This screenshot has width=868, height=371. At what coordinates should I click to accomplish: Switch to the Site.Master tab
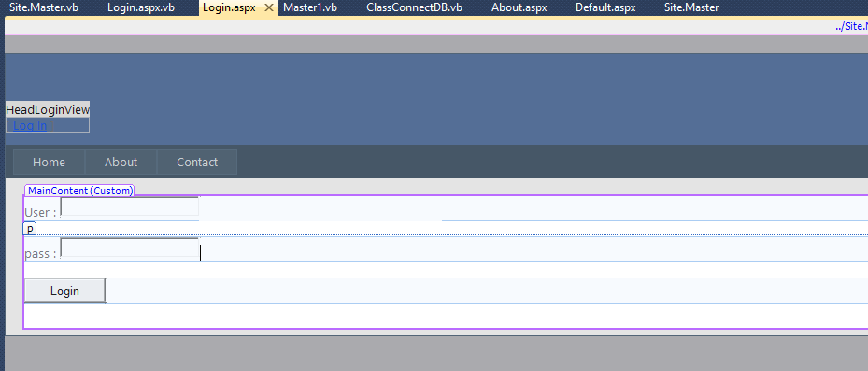[691, 7]
